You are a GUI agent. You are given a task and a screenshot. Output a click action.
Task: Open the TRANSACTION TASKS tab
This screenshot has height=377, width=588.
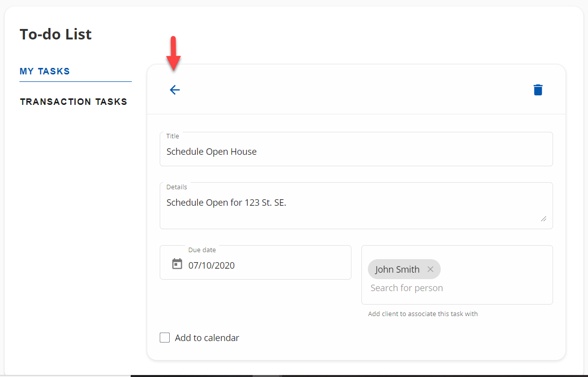pos(73,102)
